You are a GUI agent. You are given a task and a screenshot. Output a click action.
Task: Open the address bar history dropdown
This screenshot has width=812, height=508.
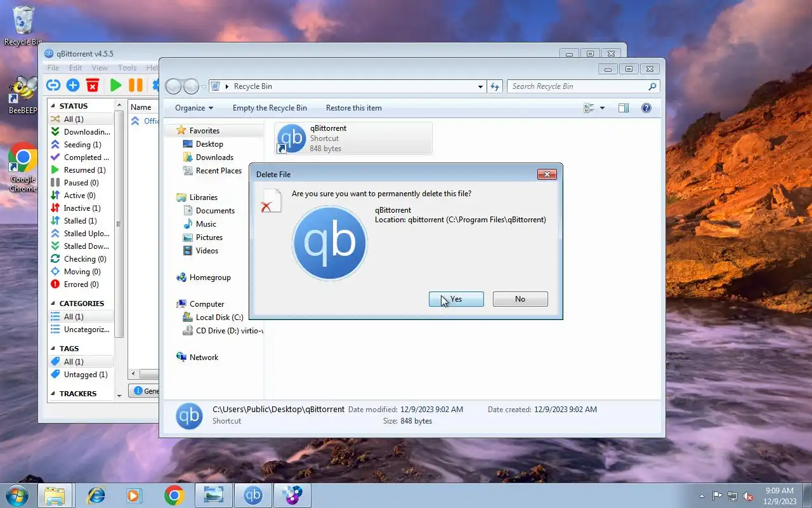pyautogui.click(x=480, y=86)
